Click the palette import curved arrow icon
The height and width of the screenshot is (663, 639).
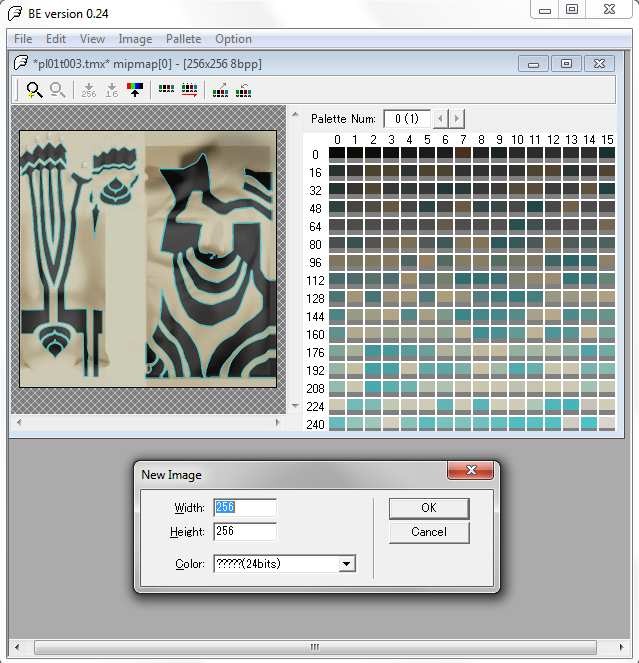(x=243, y=90)
